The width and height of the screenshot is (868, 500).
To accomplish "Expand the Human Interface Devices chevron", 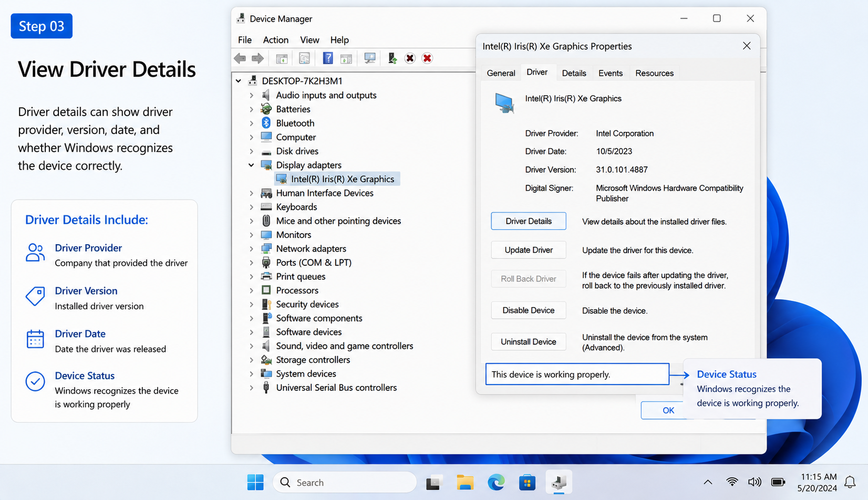I will click(251, 193).
